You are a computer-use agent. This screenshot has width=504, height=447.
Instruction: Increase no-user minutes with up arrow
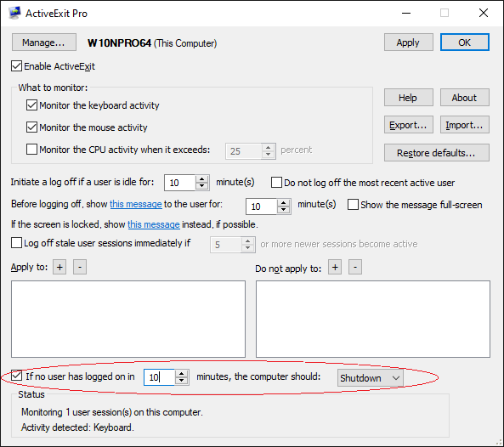pyautogui.click(x=182, y=373)
